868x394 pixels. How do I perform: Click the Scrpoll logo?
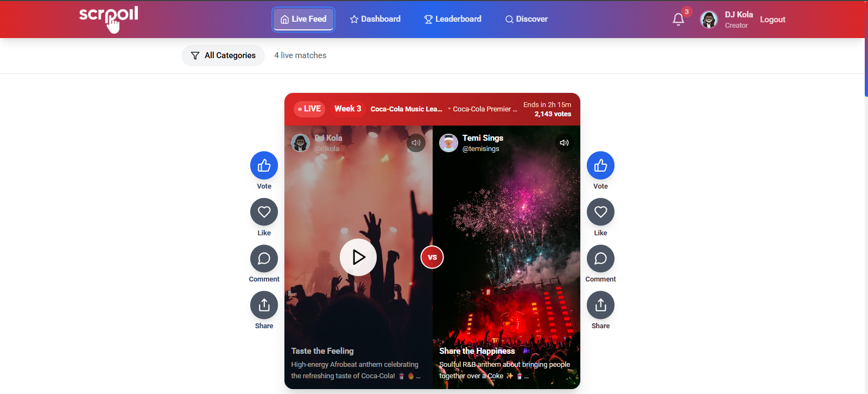(109, 18)
